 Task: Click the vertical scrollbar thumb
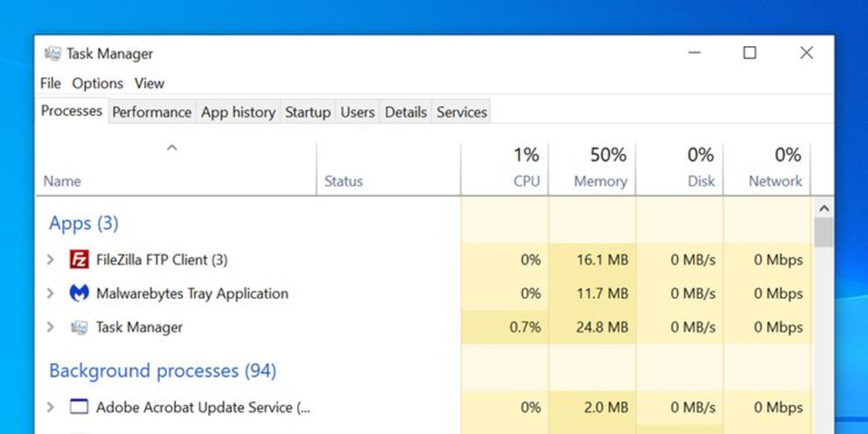(824, 232)
